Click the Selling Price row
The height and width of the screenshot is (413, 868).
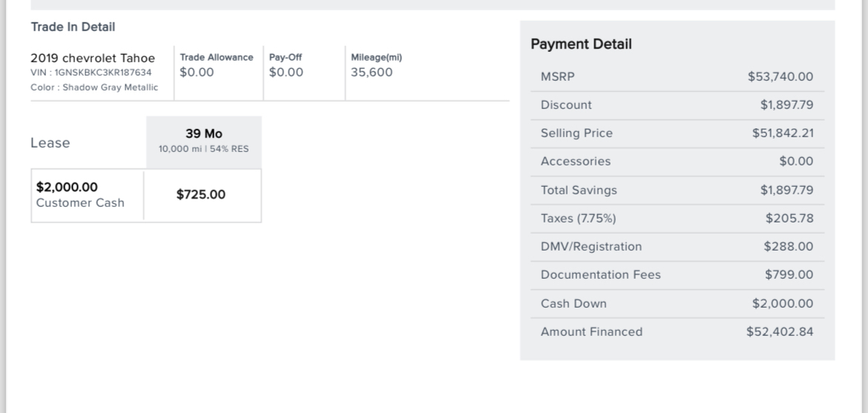[677, 133]
